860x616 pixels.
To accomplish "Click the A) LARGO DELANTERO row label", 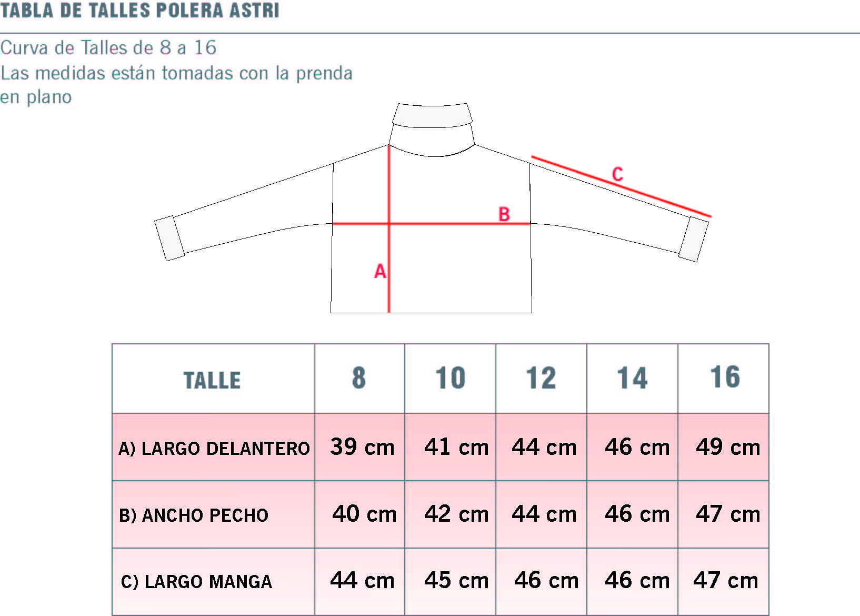I will pos(214,448).
